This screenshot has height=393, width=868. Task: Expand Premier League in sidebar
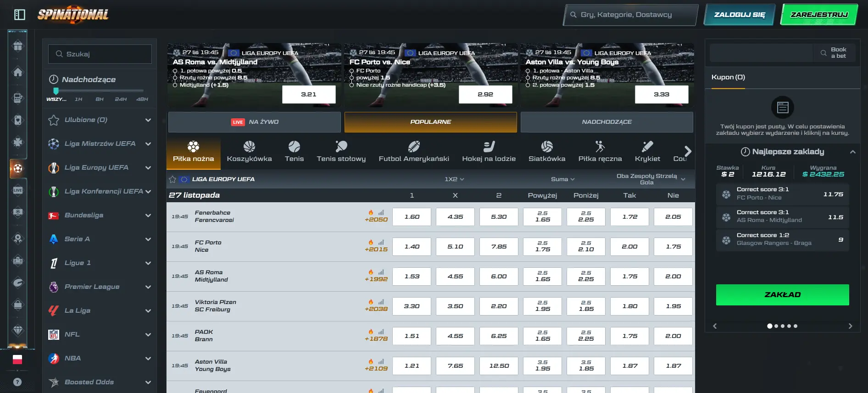(x=148, y=287)
